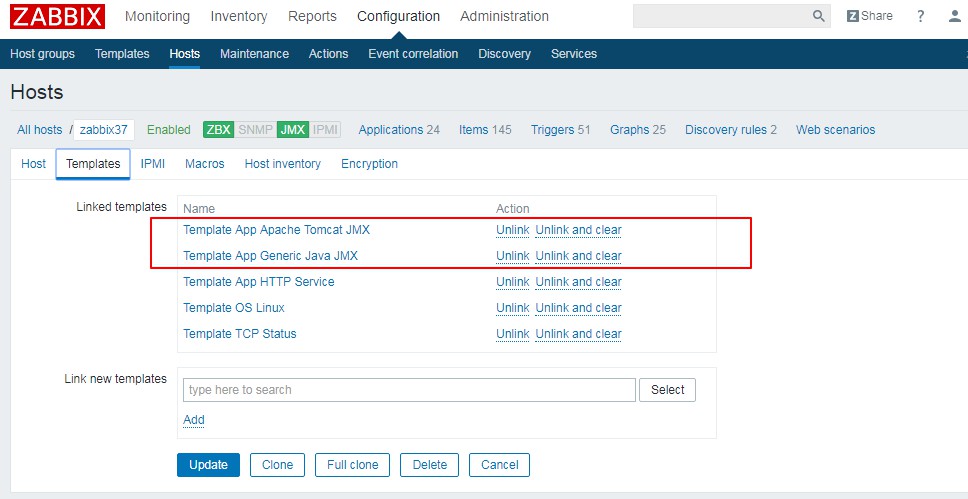The height and width of the screenshot is (499, 968).
Task: Open Template OS Linux link
Action: tap(233, 308)
